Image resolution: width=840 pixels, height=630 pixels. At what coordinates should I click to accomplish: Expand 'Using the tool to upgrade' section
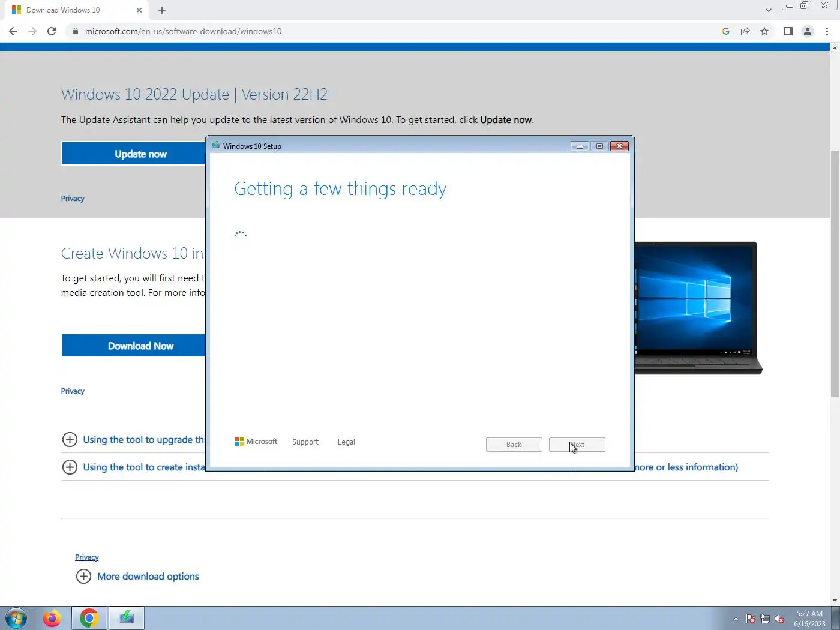[x=133, y=440]
